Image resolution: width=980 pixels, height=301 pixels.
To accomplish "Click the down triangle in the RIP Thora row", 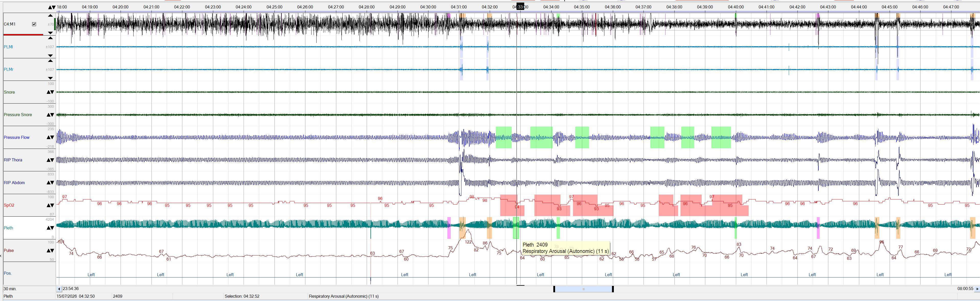I will pyautogui.click(x=52, y=160).
